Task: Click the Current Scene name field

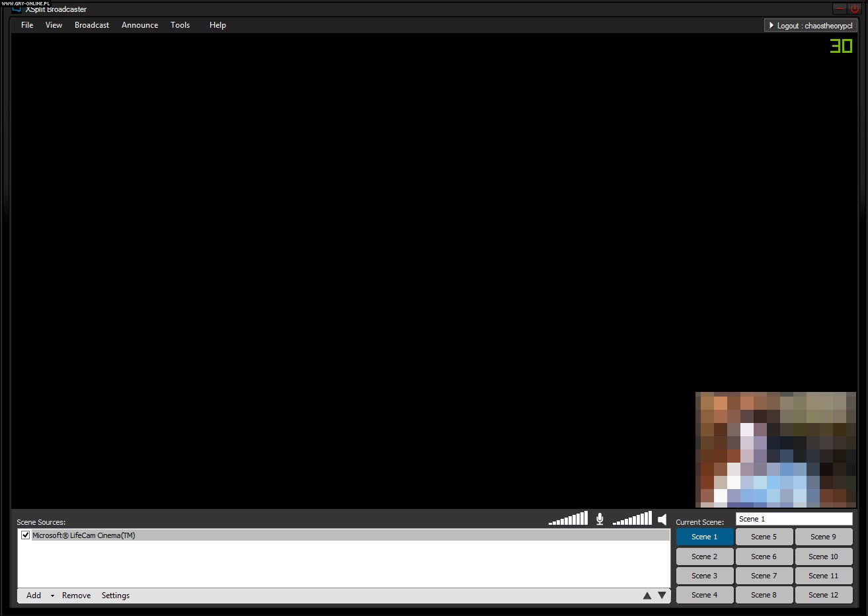Action: pos(794,519)
